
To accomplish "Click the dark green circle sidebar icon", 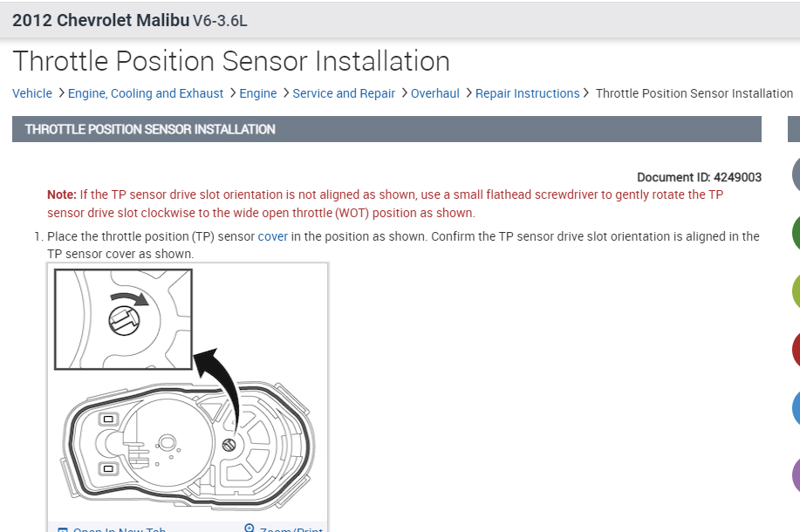I will pos(795,233).
